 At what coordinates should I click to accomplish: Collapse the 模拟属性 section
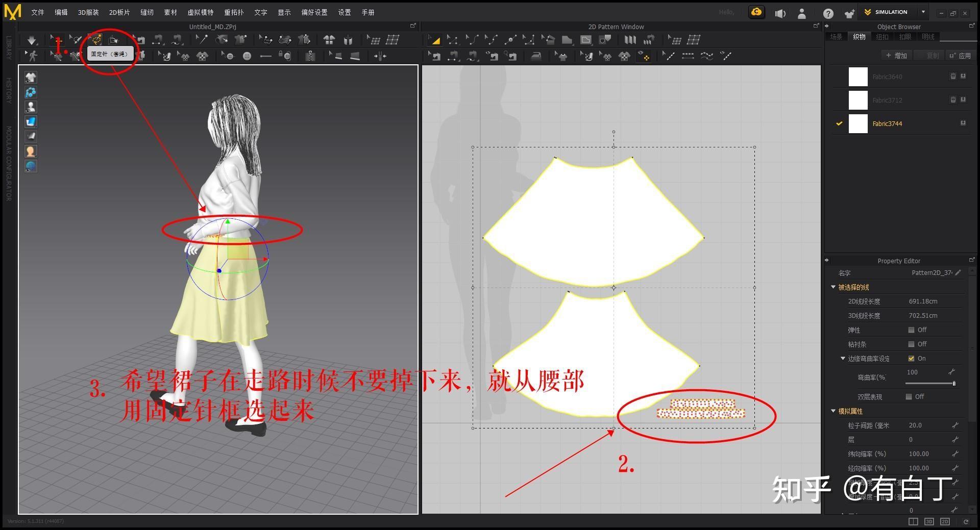pyautogui.click(x=832, y=411)
